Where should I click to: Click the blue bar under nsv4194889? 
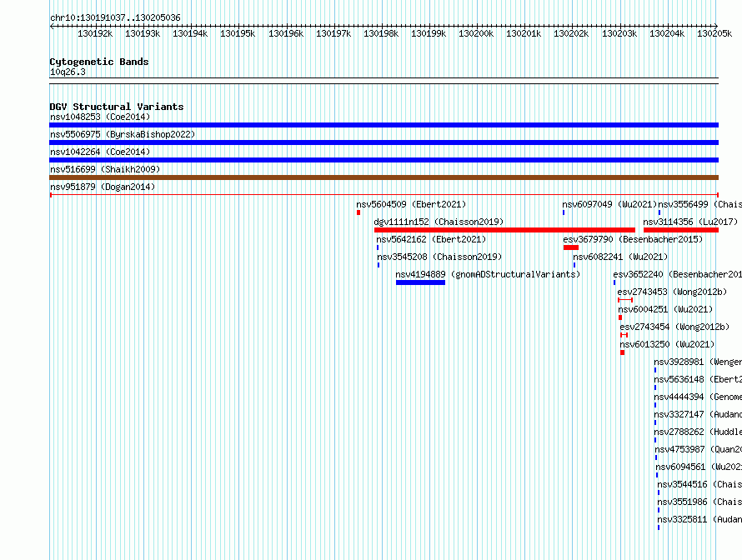tap(420, 282)
